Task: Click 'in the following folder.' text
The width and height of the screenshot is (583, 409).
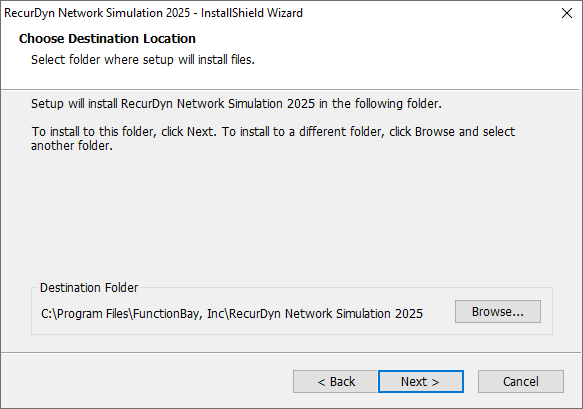Action: 380,103
